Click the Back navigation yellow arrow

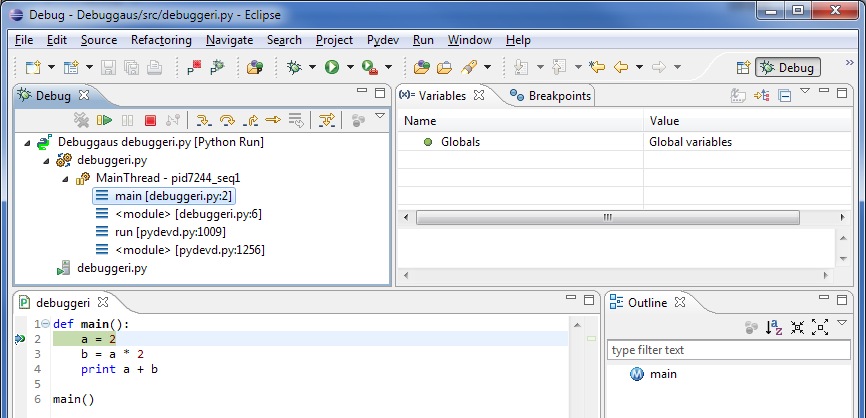[x=621, y=67]
